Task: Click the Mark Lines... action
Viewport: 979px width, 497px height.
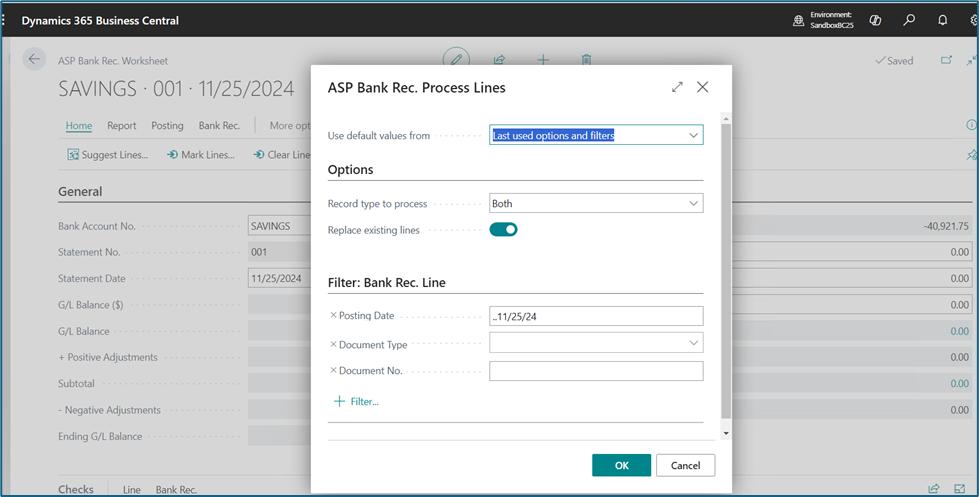Action: [x=200, y=155]
